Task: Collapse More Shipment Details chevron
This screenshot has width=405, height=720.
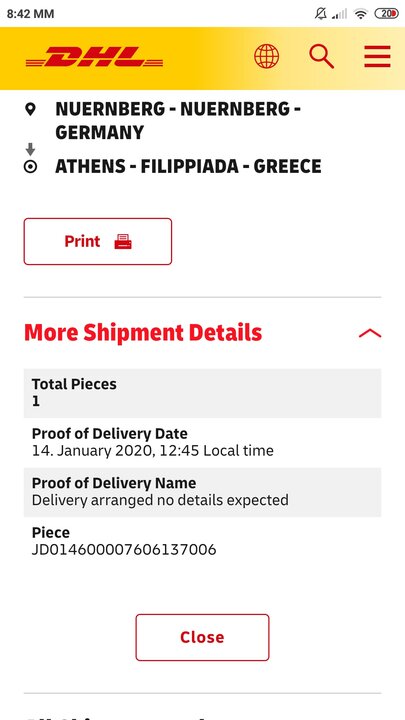Action: [370, 333]
